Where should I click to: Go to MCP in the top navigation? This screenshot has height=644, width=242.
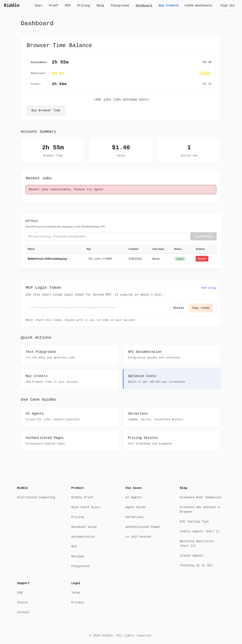click(x=67, y=5)
